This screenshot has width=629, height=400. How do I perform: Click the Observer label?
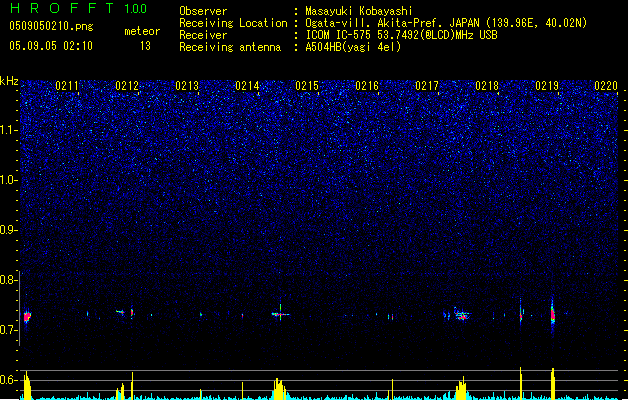coord(203,11)
